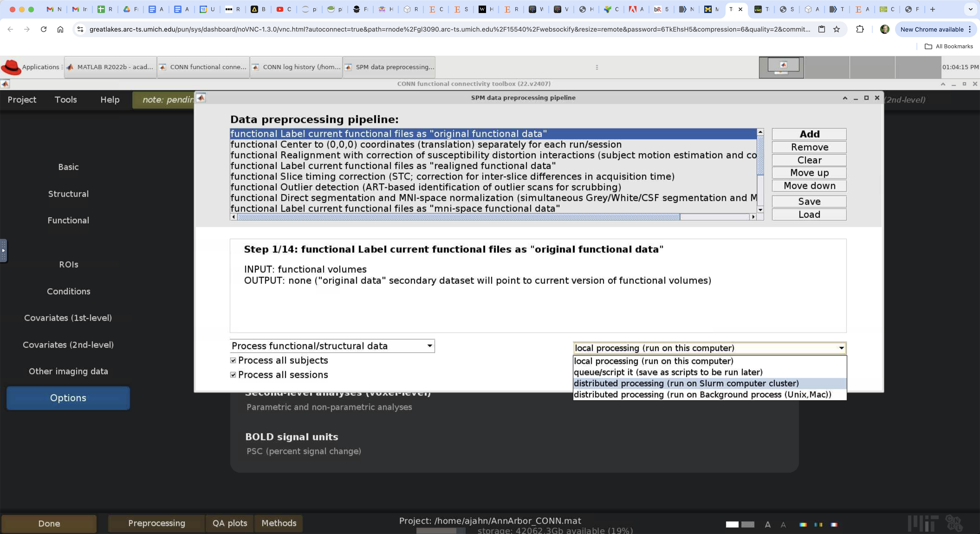Open a new browser tab
This screenshot has height=534, width=980.
932,9
